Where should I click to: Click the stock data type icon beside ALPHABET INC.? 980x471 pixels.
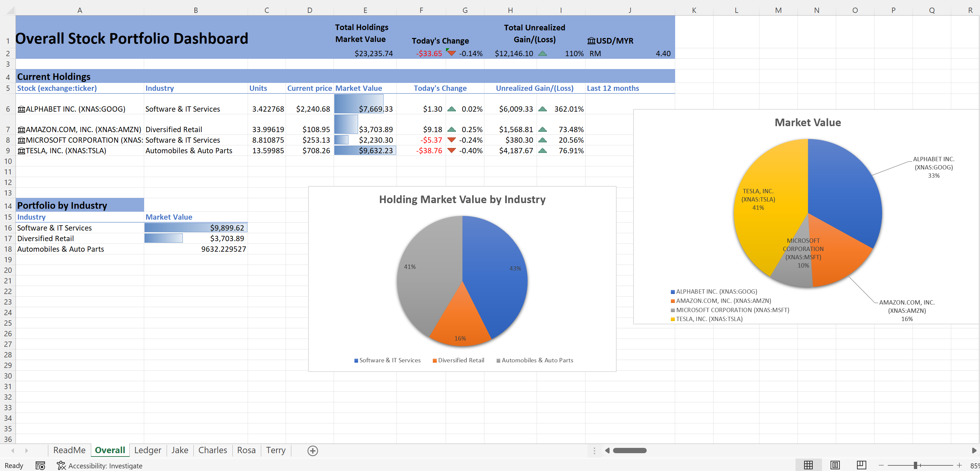click(21, 109)
